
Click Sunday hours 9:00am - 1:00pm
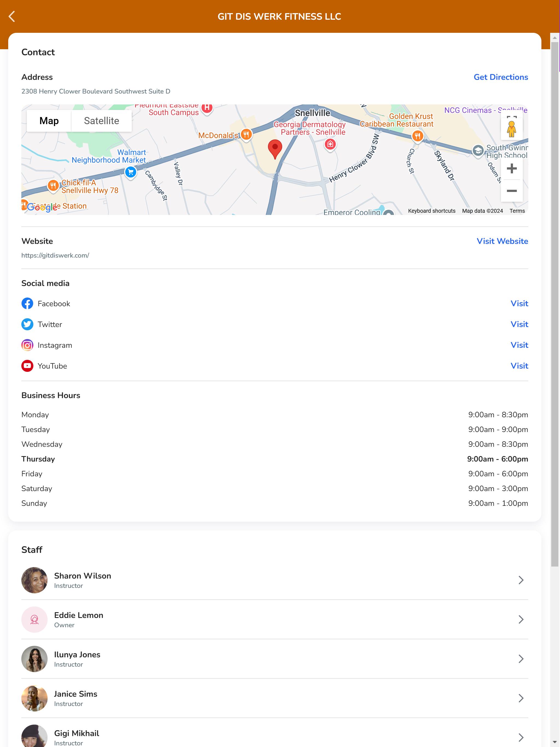click(498, 503)
